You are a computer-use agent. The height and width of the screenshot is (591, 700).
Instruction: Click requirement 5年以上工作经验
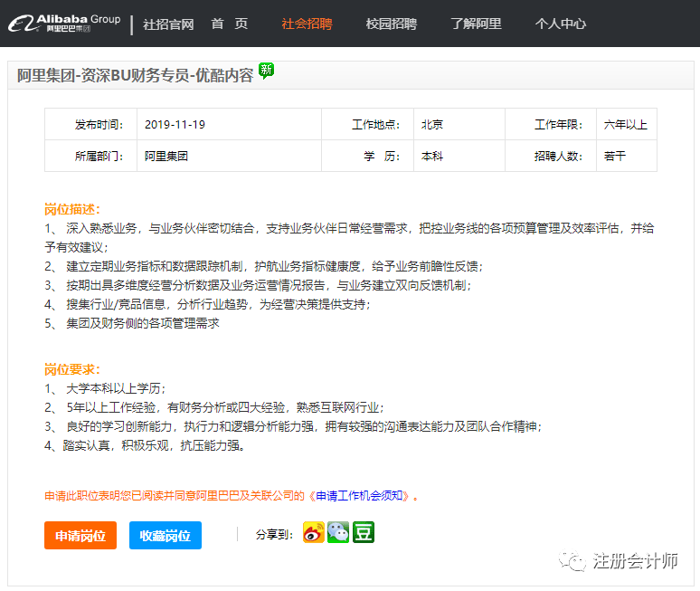pyautogui.click(x=213, y=407)
